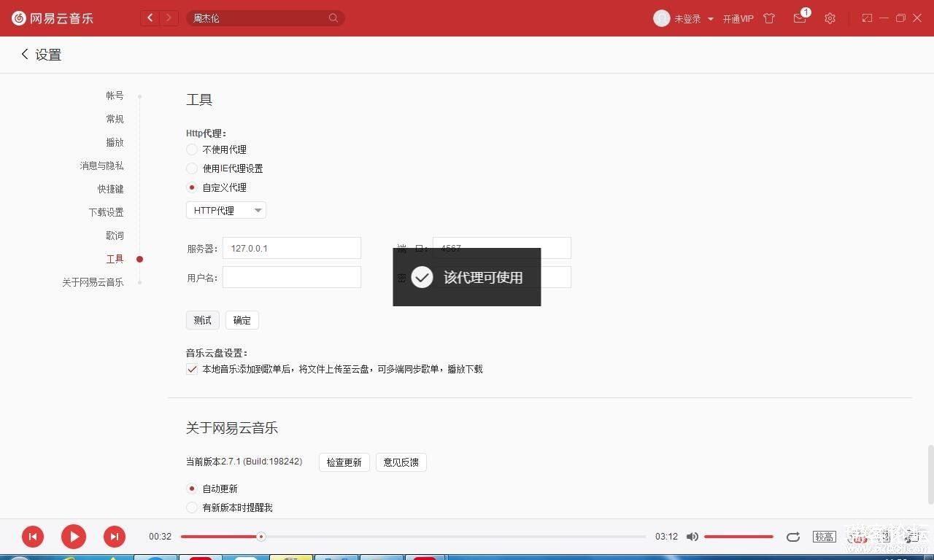Expand the 未登录 account dropdown arrow

click(711, 19)
